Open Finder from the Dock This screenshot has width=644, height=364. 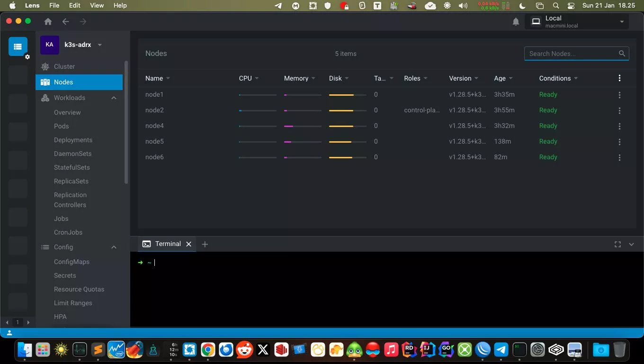[25, 350]
